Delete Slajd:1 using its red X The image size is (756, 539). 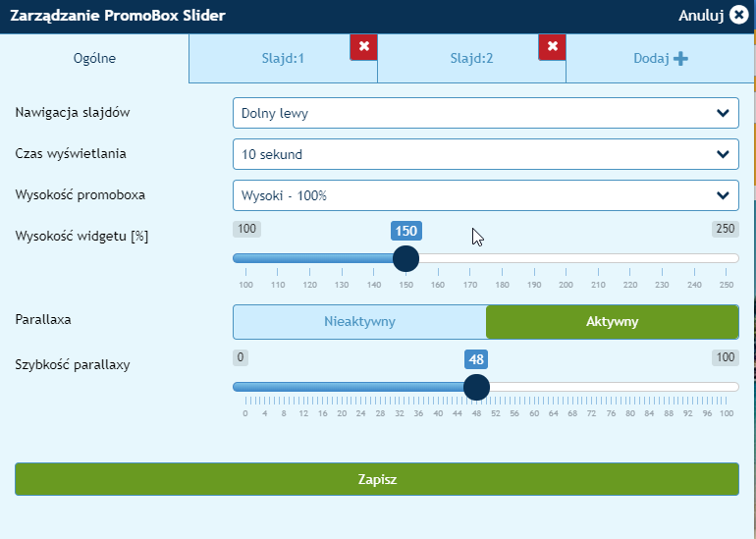(x=364, y=47)
